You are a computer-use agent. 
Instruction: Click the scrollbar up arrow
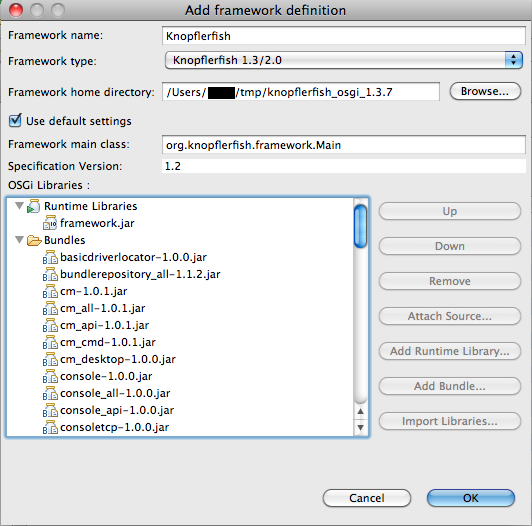click(360, 411)
